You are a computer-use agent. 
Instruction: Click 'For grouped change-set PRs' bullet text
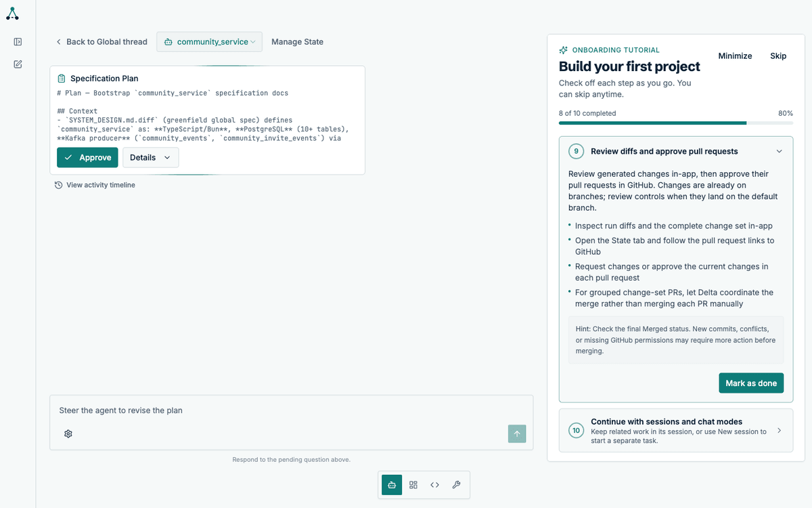coord(674,298)
